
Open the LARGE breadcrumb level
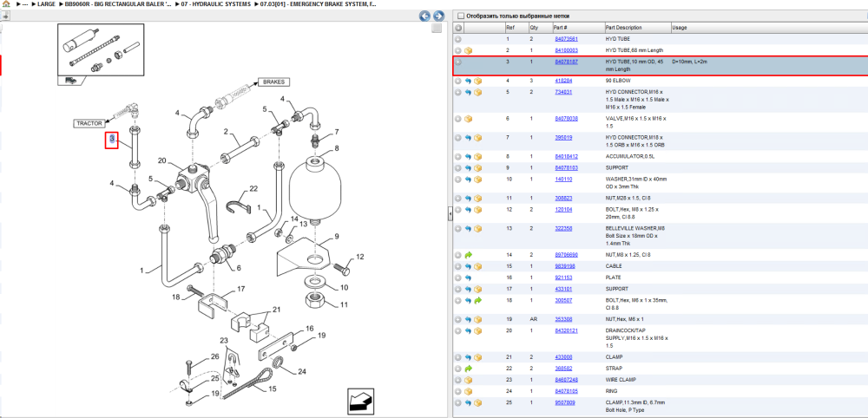46,3
